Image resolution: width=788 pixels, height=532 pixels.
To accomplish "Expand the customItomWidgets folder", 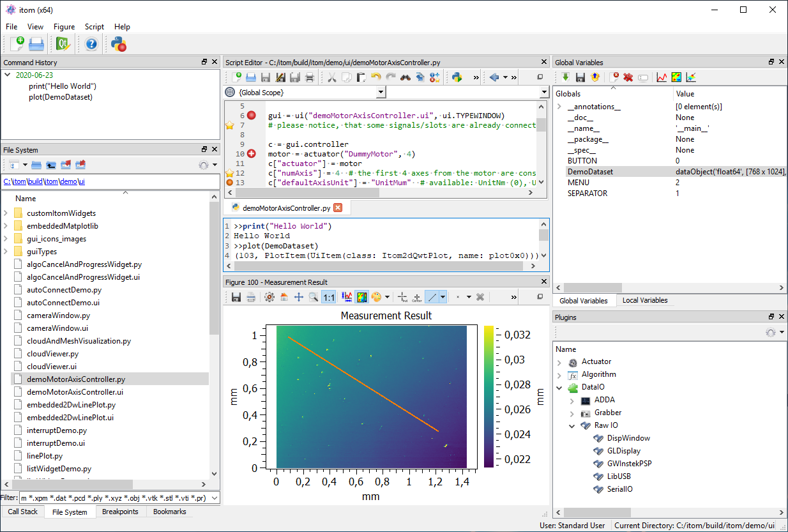I will point(6,213).
